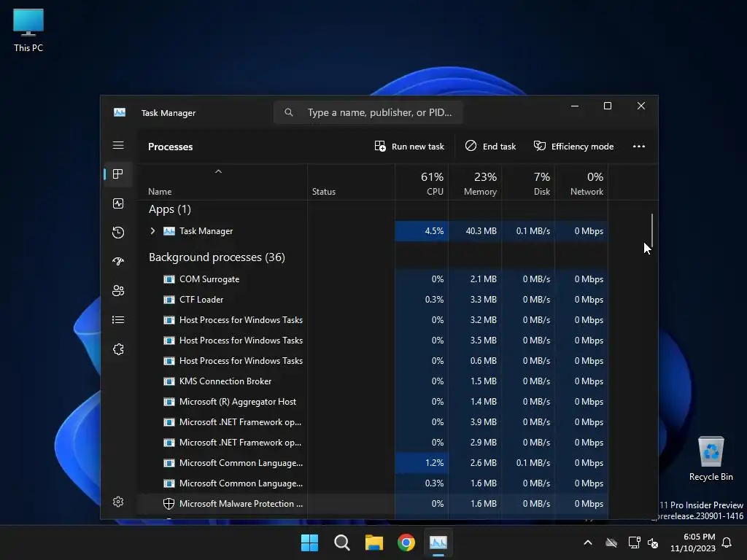Open the Startup apps sidebar icon

click(x=118, y=261)
